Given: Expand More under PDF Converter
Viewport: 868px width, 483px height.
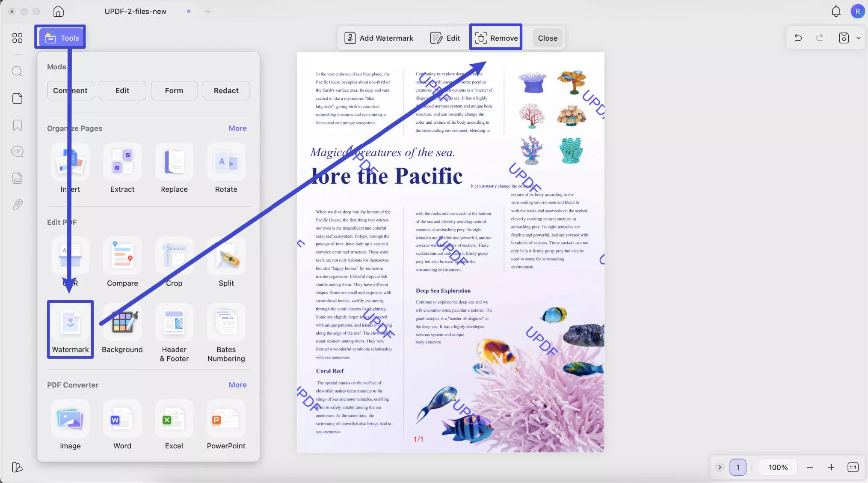Looking at the screenshot, I should (237, 385).
